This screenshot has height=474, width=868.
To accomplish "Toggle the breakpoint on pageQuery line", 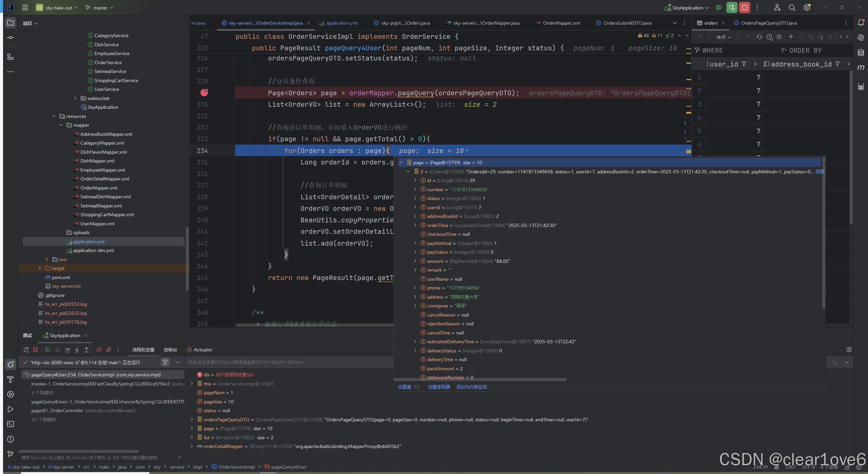I will tap(204, 93).
